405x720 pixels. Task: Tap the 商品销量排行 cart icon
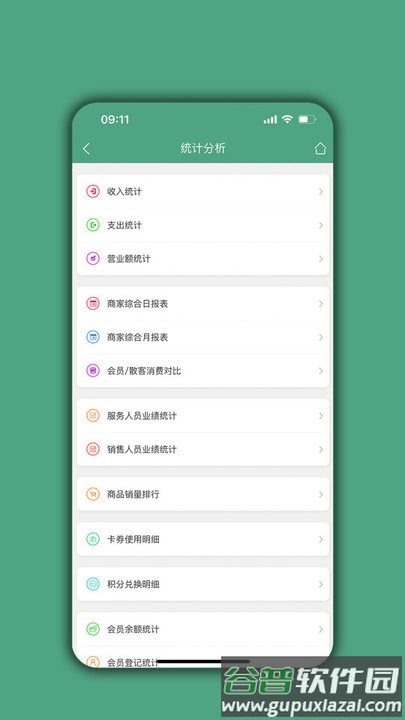[x=93, y=494]
